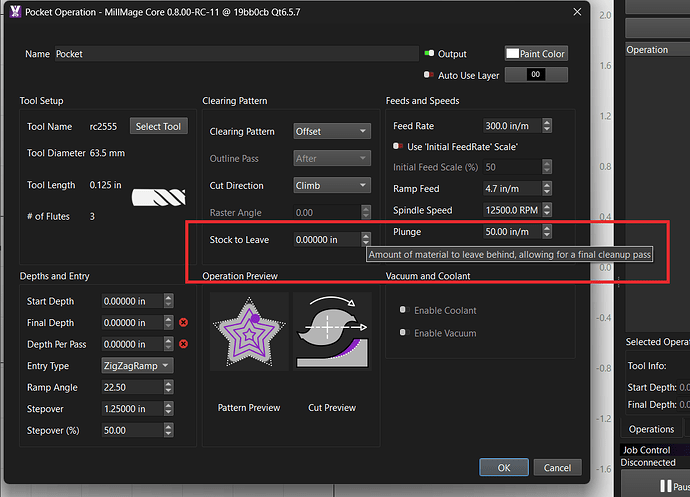Screen dimensions: 690x497
Task: Open the Clearing Pattern dropdown
Action: [331, 131]
